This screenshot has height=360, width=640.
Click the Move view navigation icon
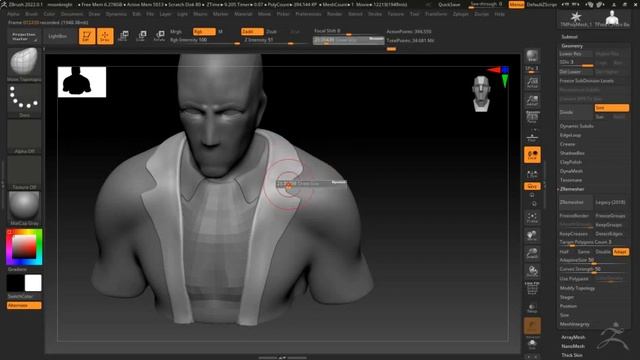tap(532, 236)
